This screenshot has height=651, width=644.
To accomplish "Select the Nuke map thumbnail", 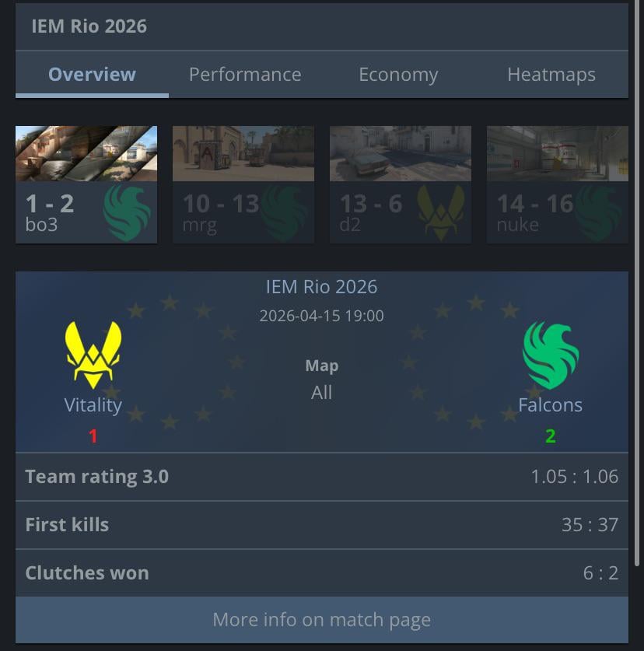I will [558, 184].
